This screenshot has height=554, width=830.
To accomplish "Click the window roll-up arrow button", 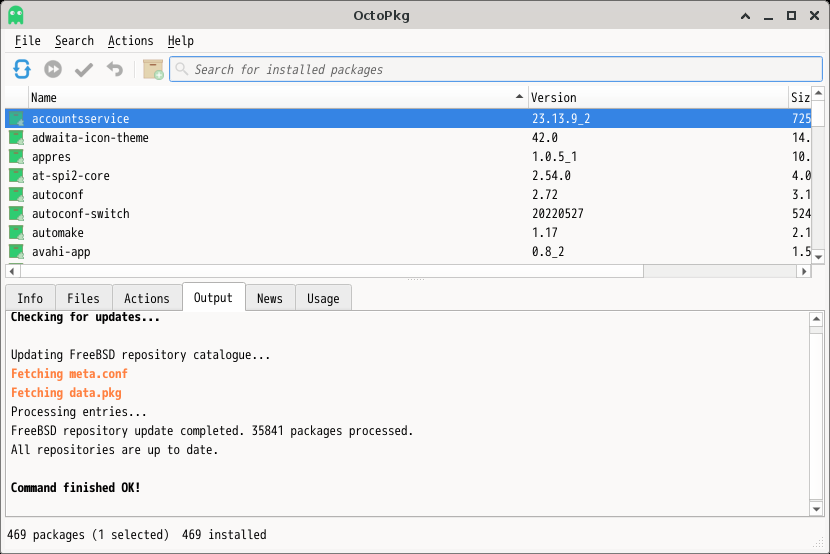I will point(745,16).
